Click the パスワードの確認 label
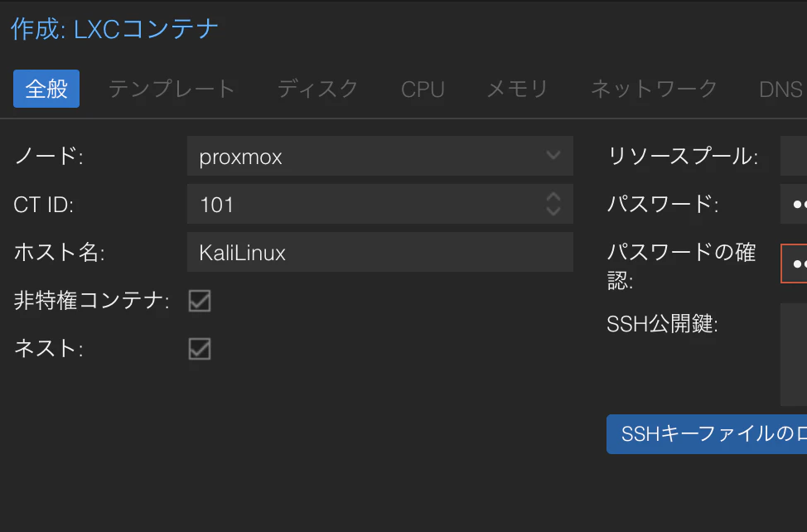 coord(681,266)
